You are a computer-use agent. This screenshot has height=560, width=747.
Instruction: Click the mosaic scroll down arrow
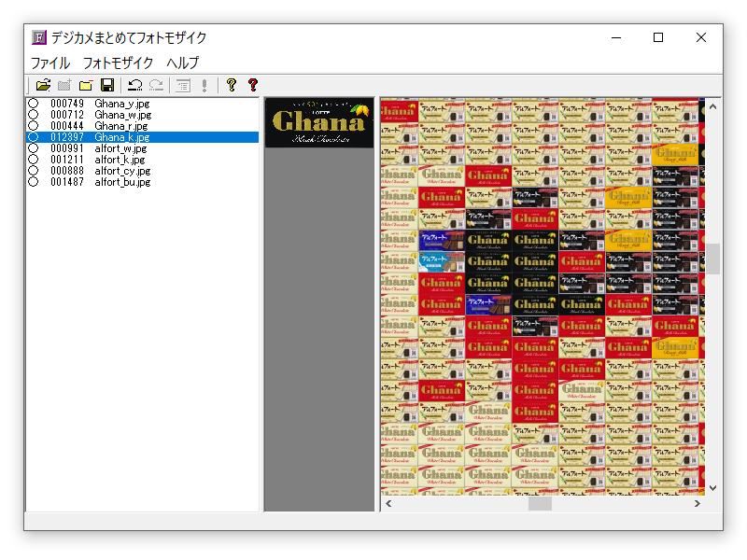tap(712, 487)
